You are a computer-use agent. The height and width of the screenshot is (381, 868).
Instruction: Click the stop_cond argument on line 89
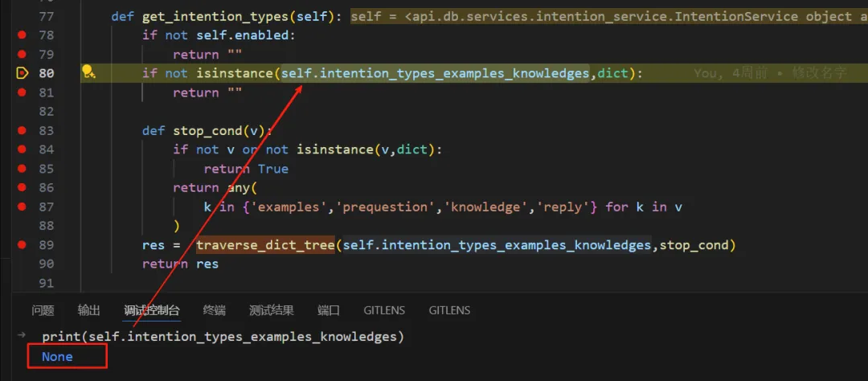pos(694,245)
